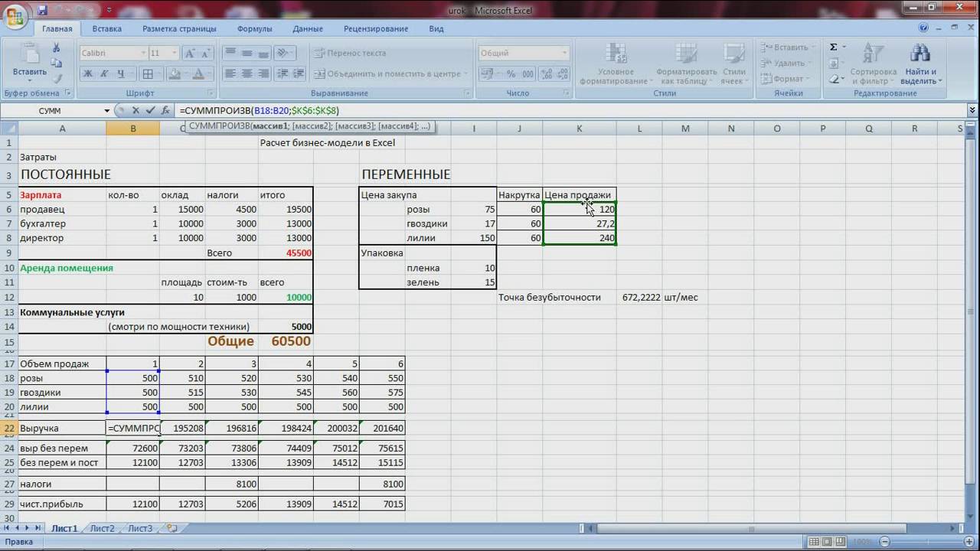
Task: Toggle underline formatting (Ч)
Action: 121,74
